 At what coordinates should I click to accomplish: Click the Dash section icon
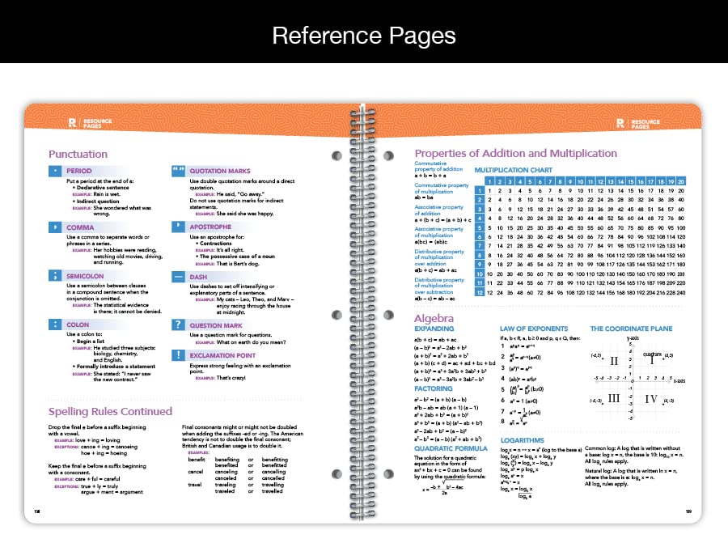(x=178, y=277)
